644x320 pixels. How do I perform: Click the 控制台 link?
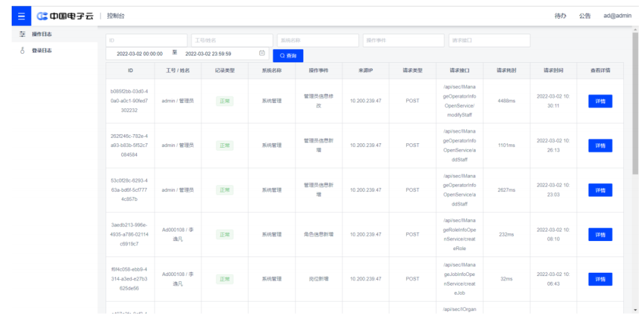click(x=115, y=16)
